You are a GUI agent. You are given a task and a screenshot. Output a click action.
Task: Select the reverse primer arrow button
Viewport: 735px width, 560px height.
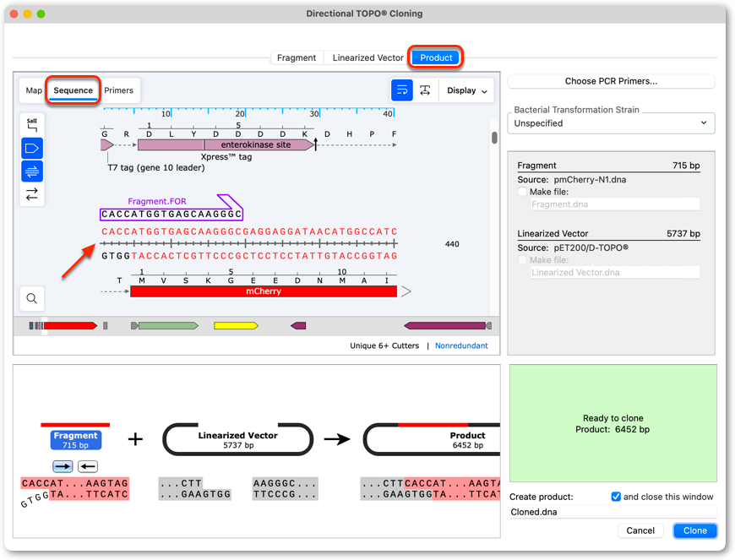(88, 466)
